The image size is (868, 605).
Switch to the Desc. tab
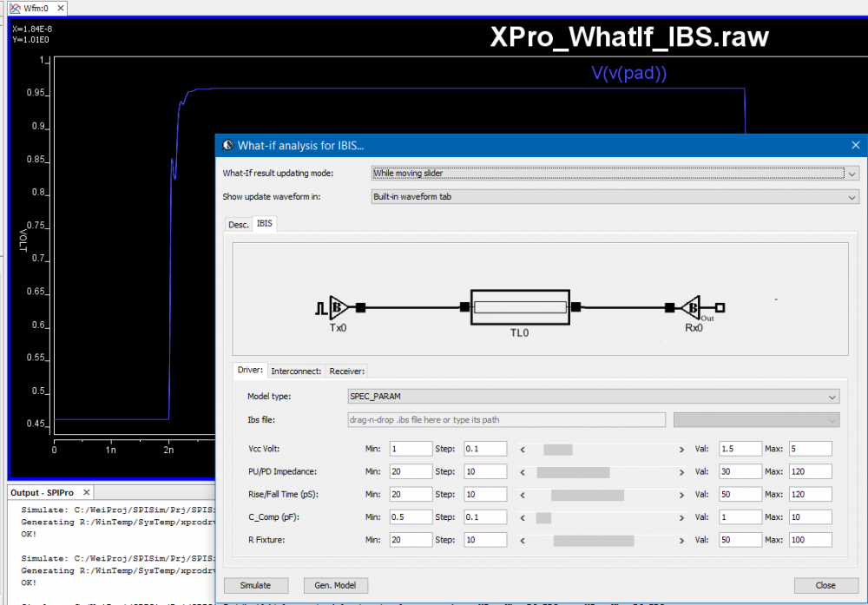(x=238, y=224)
